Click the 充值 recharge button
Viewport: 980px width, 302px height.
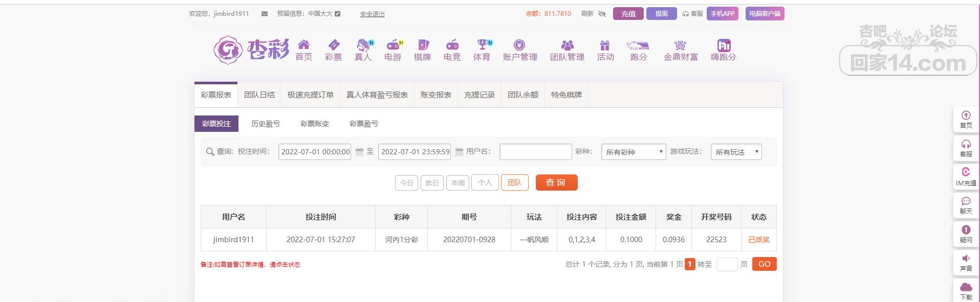click(628, 14)
